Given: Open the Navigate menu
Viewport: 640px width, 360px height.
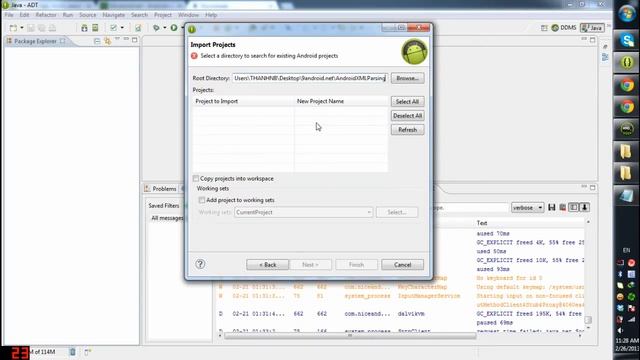Looking at the screenshot, I should click(x=113, y=15).
